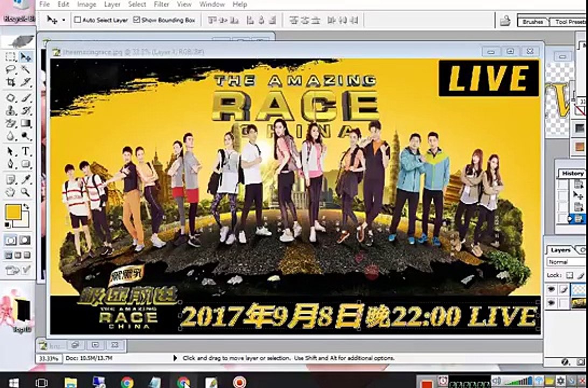Open the Window menu

[x=212, y=4]
